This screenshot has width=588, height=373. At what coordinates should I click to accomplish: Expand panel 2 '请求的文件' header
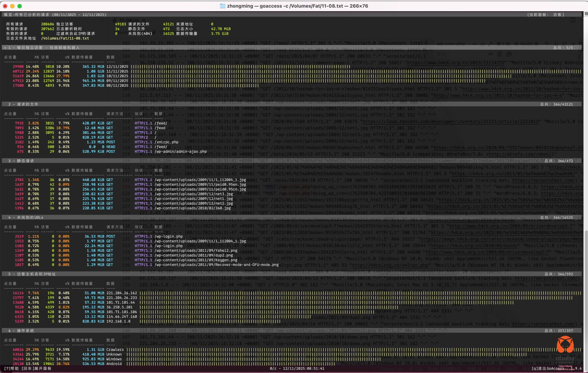[x=23, y=104]
